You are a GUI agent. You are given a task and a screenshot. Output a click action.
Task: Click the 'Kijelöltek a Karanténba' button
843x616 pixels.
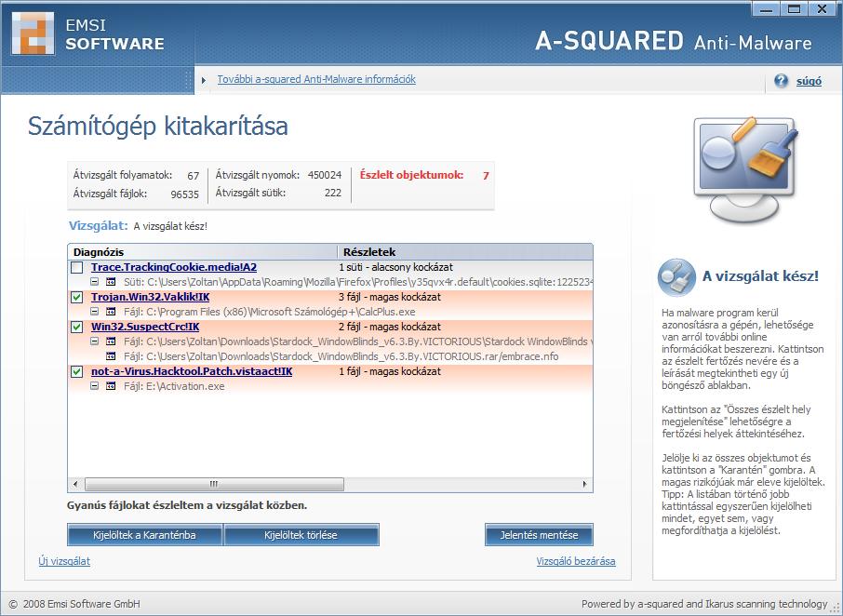(144, 535)
